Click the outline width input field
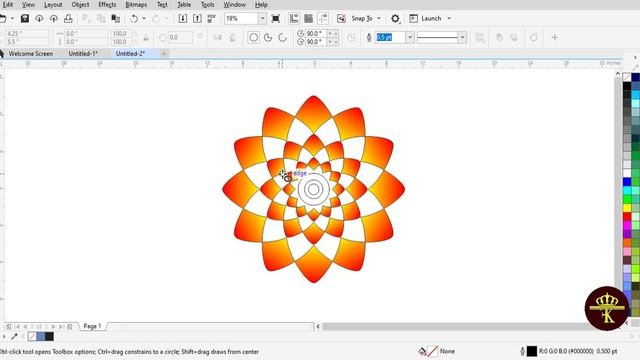Screen dimensions: 640x360 coord(390,38)
